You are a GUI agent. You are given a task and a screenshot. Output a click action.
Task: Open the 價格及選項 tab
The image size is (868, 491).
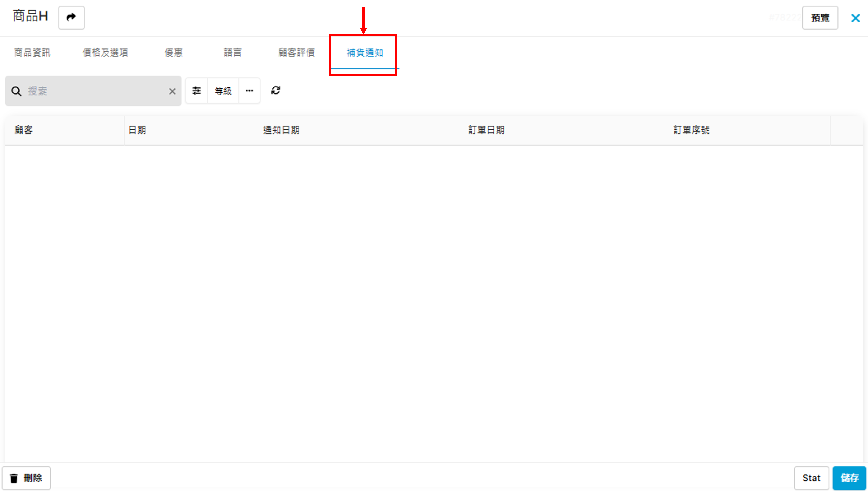point(105,53)
